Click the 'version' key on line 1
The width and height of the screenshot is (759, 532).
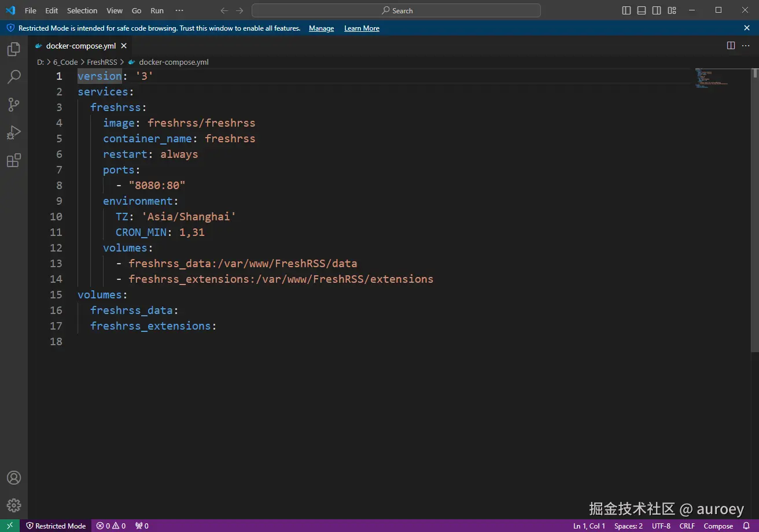pos(100,76)
